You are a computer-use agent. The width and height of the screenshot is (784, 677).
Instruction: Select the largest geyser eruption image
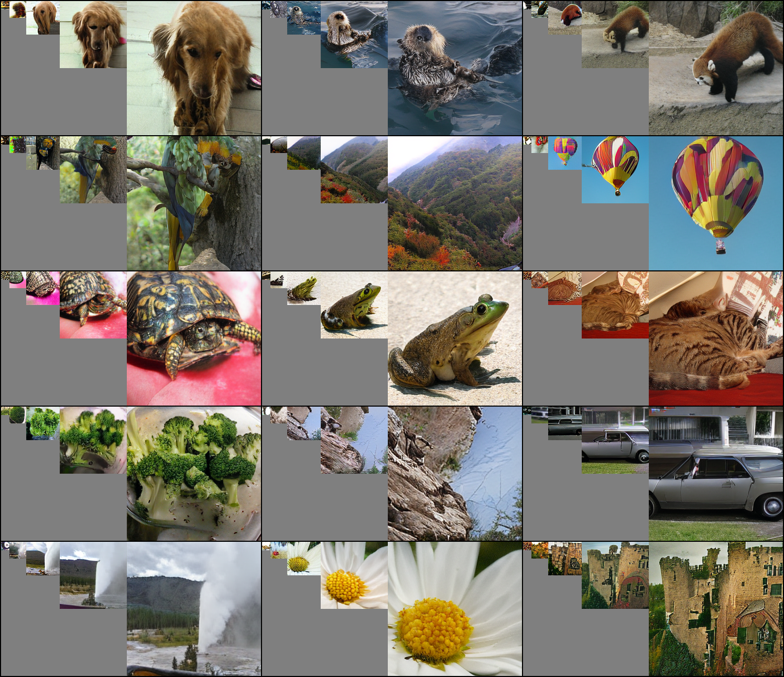point(194,609)
